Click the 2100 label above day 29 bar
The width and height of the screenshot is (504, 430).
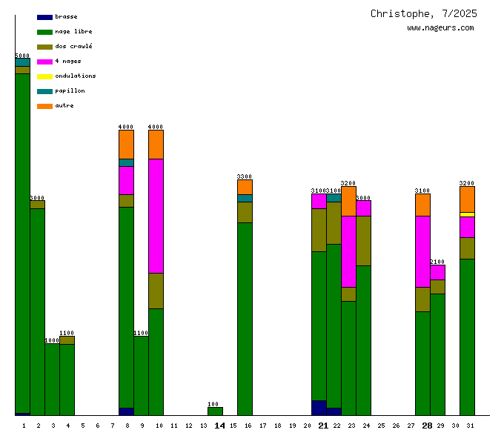pyautogui.click(x=437, y=262)
